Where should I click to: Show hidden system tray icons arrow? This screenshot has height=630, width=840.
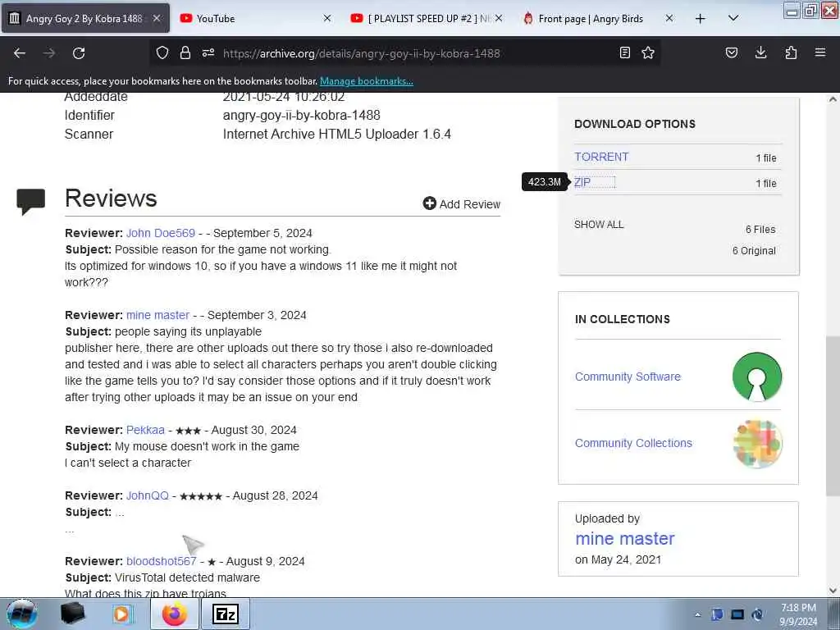click(697, 615)
